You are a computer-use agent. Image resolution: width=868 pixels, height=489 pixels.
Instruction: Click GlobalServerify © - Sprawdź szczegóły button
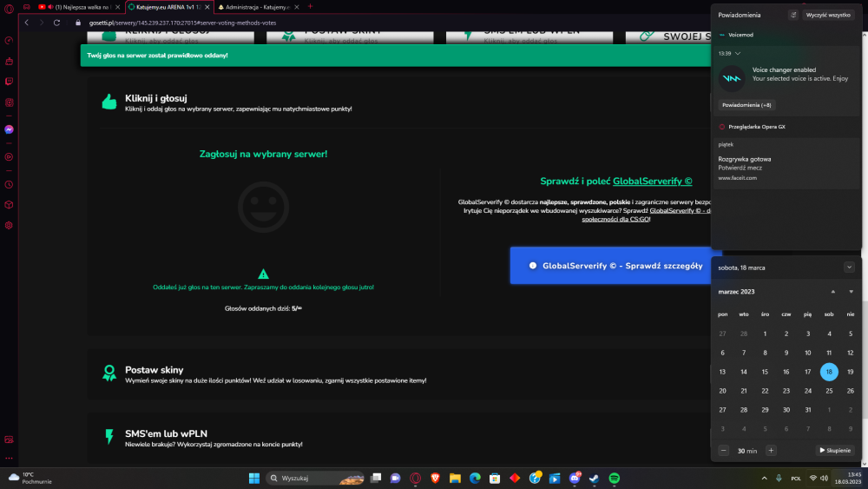click(615, 266)
